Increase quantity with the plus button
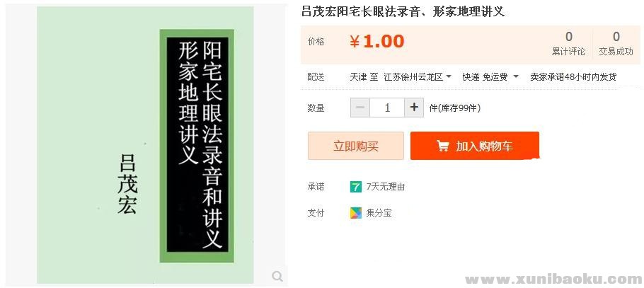 tap(414, 108)
